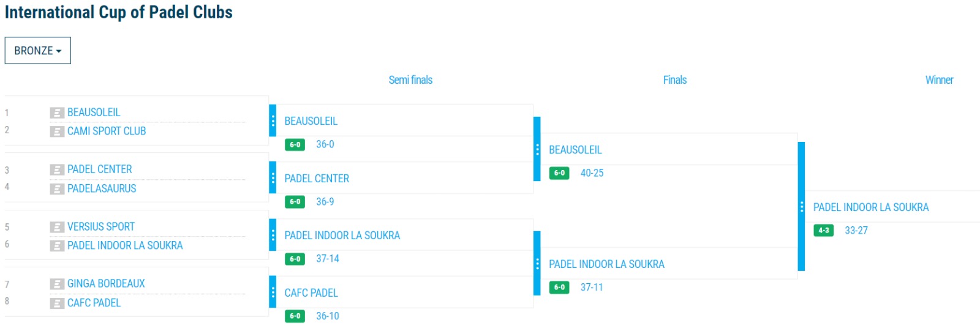
Task: Click the team icon beside VERSIUS SPORT
Action: [x=57, y=227]
